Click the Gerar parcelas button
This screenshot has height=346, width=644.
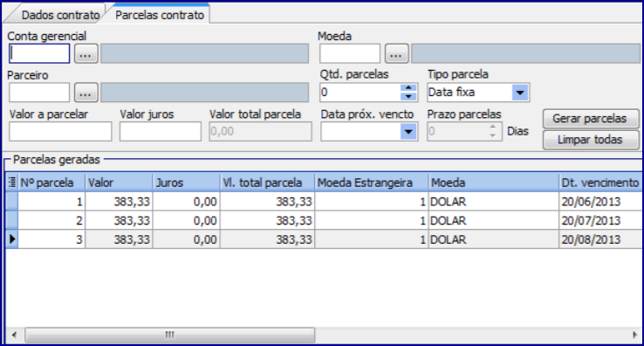(x=591, y=119)
